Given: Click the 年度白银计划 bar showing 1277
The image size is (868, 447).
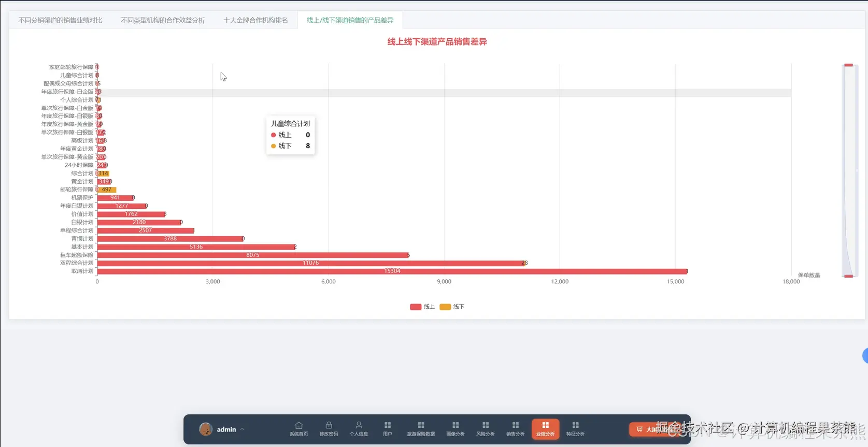Looking at the screenshot, I should [x=122, y=206].
